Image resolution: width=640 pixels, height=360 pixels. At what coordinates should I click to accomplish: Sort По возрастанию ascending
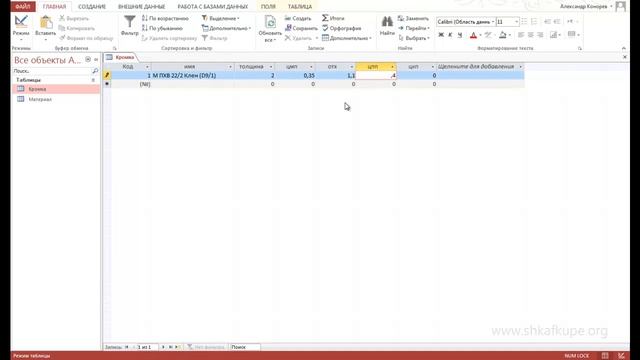pos(165,18)
